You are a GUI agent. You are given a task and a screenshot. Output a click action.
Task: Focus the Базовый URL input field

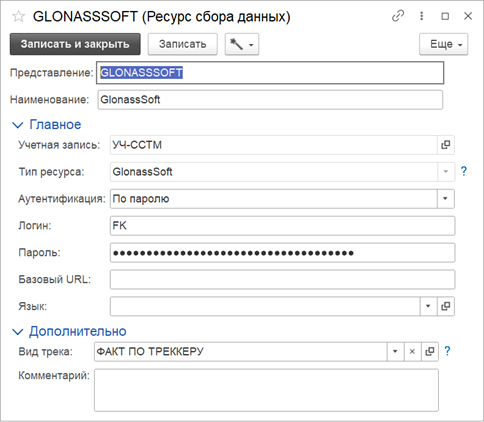(282, 279)
